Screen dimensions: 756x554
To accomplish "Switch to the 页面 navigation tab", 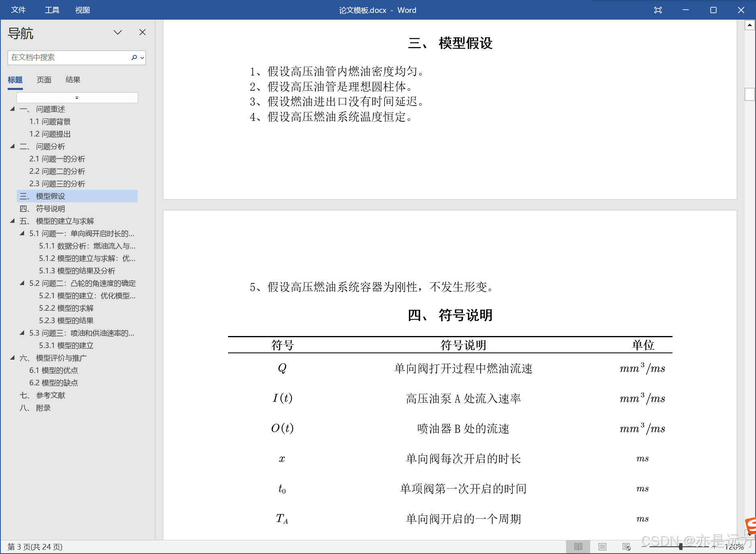I will (x=44, y=80).
